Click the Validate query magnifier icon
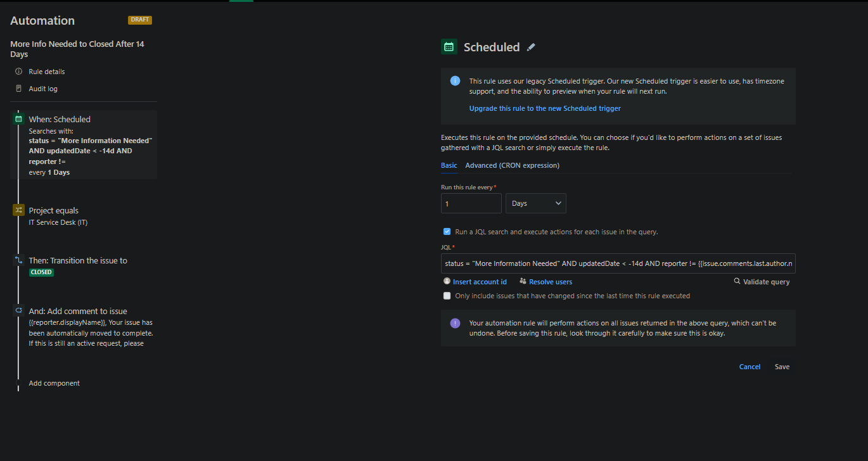This screenshot has width=868, height=461. point(737,281)
